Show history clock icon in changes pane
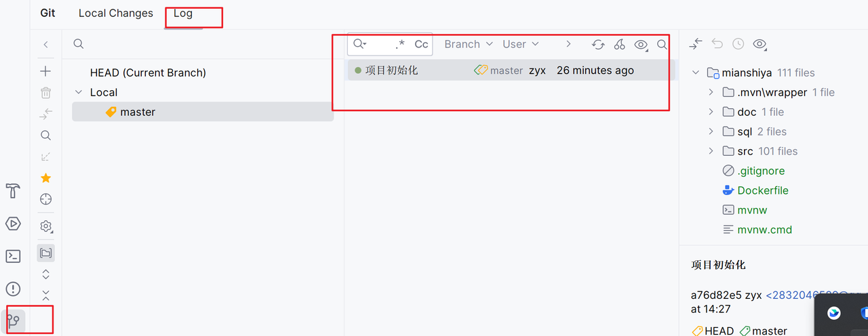This screenshot has height=336, width=868. [x=738, y=44]
